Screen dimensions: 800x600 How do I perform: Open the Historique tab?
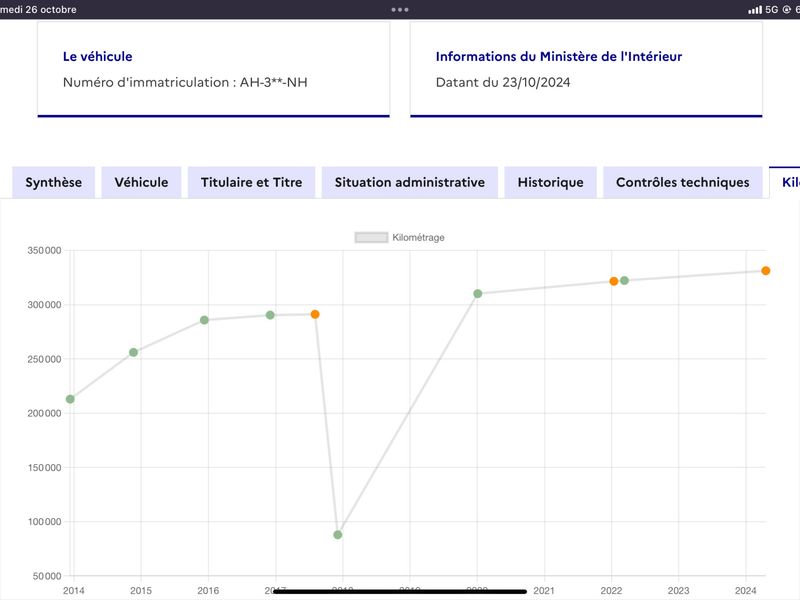click(551, 182)
